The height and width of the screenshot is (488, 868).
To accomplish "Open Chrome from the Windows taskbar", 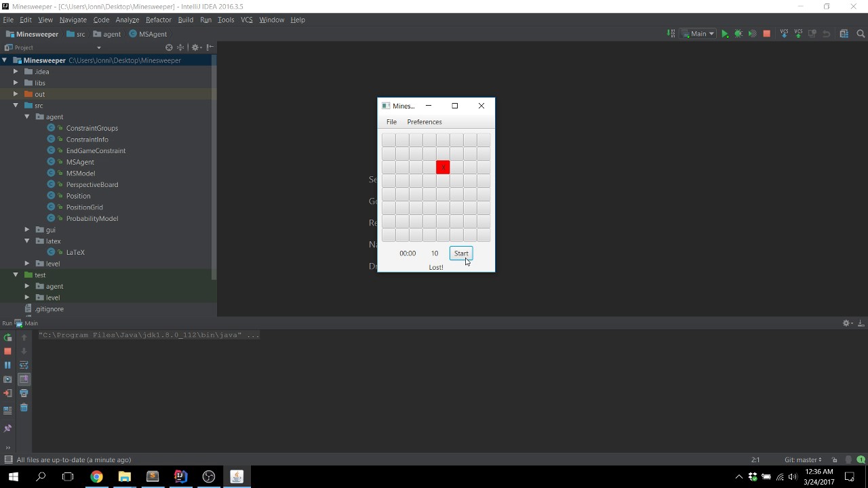I will [96, 476].
